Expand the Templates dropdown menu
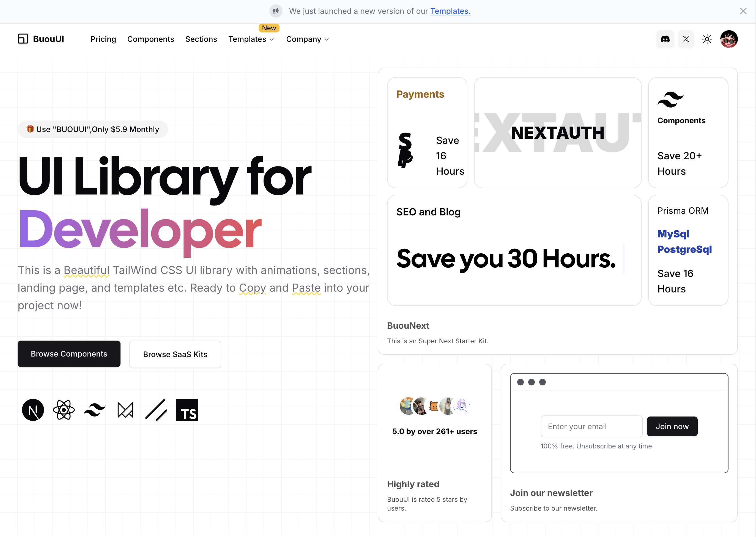 tap(251, 39)
